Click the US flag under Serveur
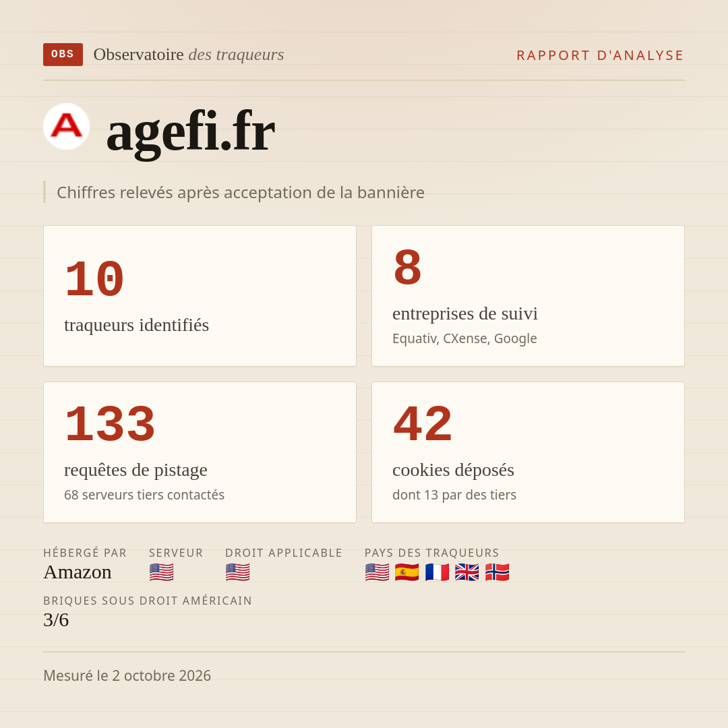The width and height of the screenshot is (728, 728). (x=162, y=572)
